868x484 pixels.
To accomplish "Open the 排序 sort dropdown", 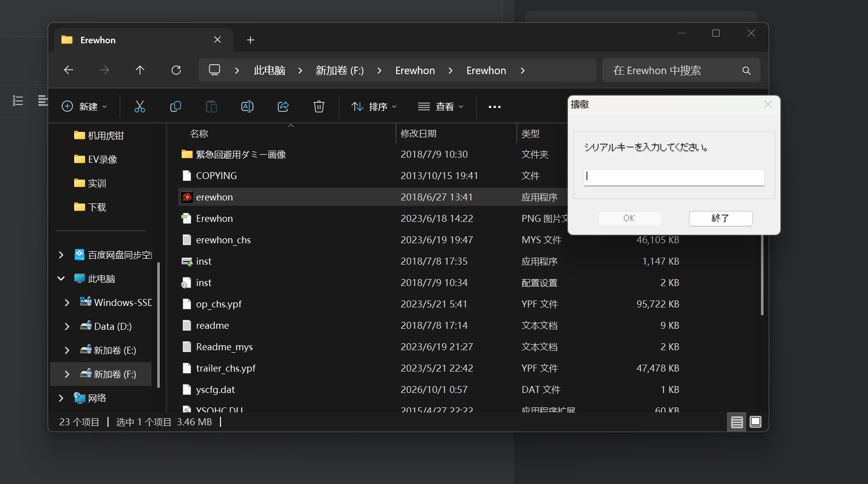I will tap(374, 106).
